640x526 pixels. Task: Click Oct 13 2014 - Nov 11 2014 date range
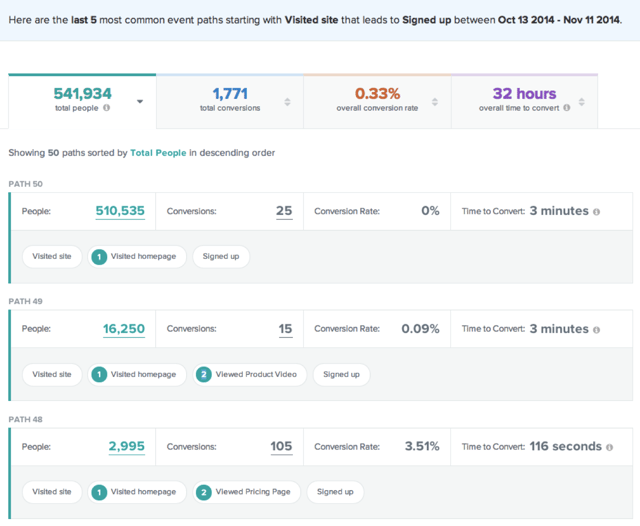coord(559,20)
